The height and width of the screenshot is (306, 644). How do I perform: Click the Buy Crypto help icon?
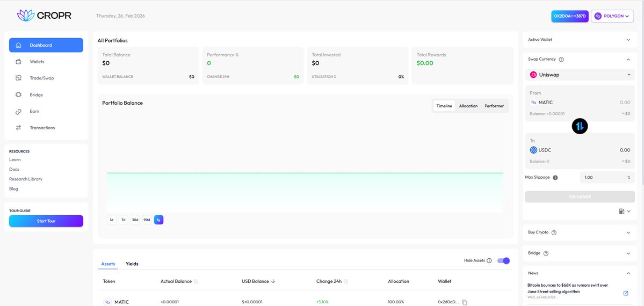click(554, 232)
